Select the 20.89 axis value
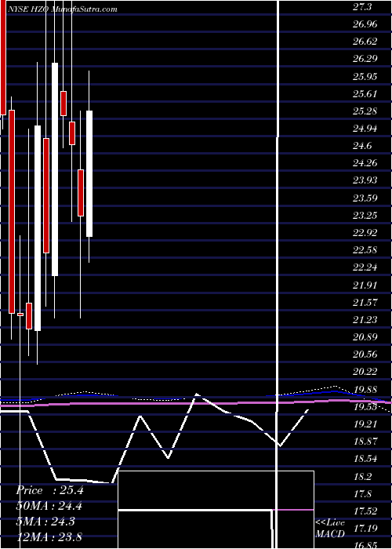The height and width of the screenshot is (549, 392). tap(365, 336)
